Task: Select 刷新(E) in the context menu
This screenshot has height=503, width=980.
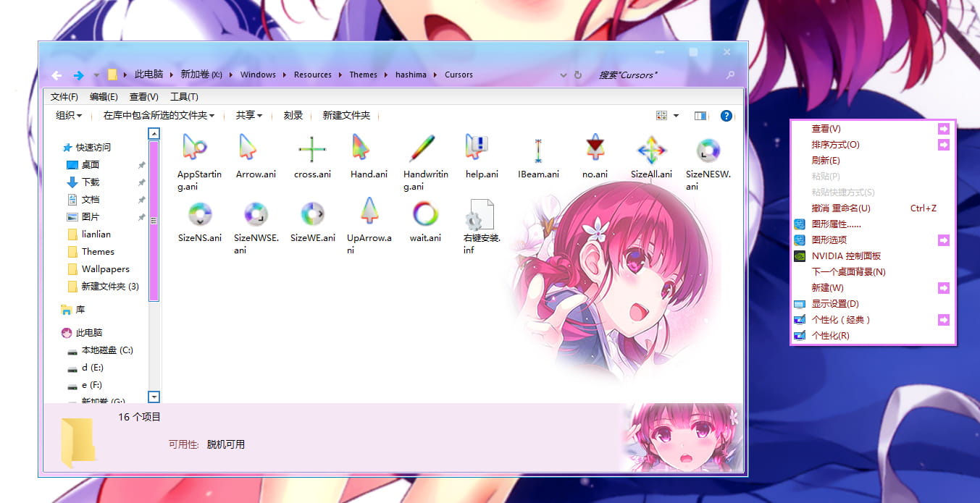Action: (826, 160)
